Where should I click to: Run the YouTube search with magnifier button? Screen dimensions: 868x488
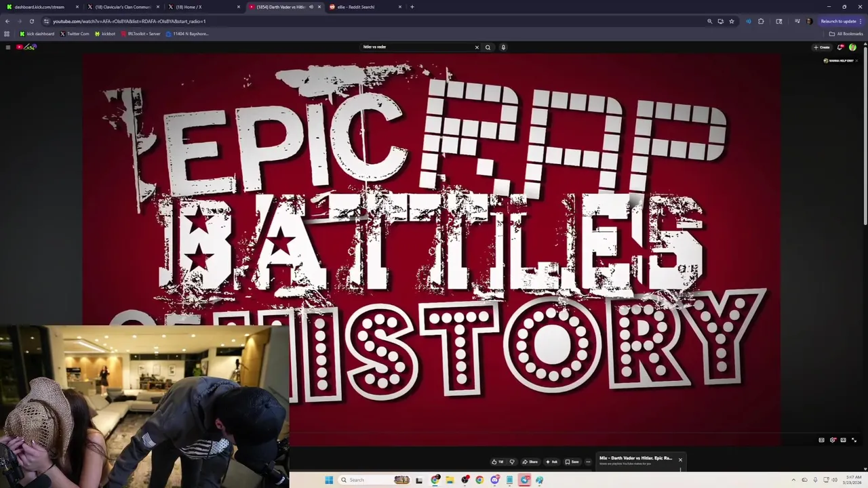tap(488, 47)
